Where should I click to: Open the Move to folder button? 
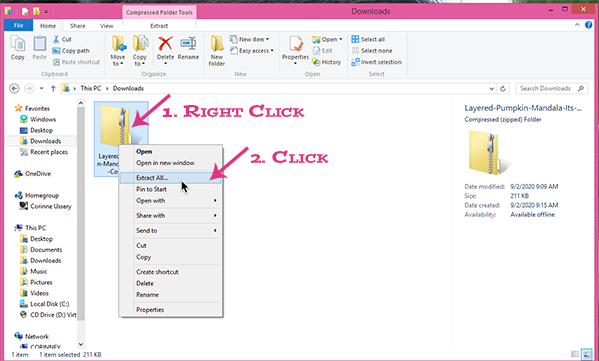pyautogui.click(x=118, y=50)
